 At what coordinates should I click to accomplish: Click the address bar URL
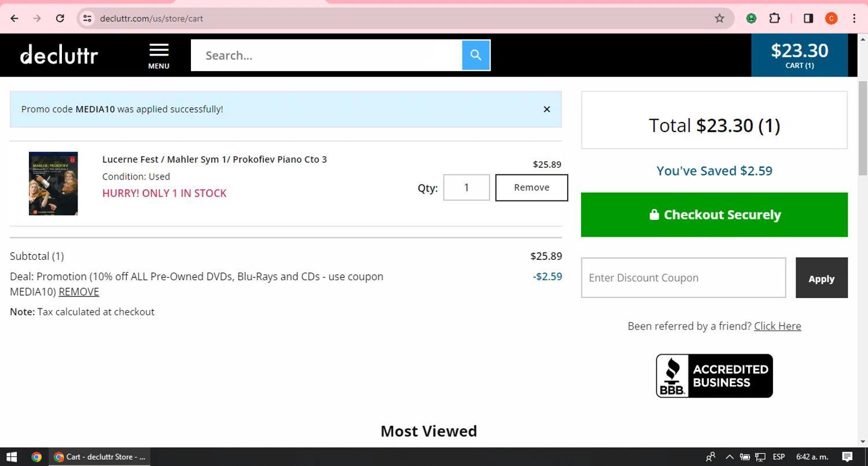[152, 19]
